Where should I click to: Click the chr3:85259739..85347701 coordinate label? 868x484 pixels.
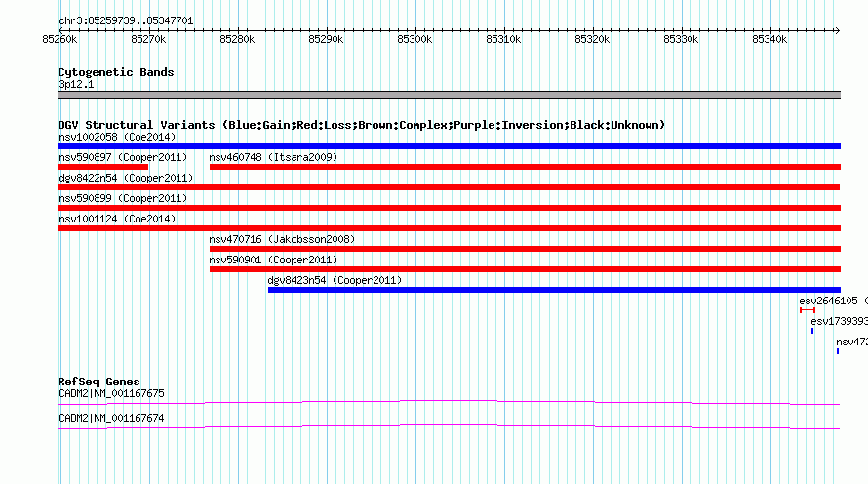126,21
